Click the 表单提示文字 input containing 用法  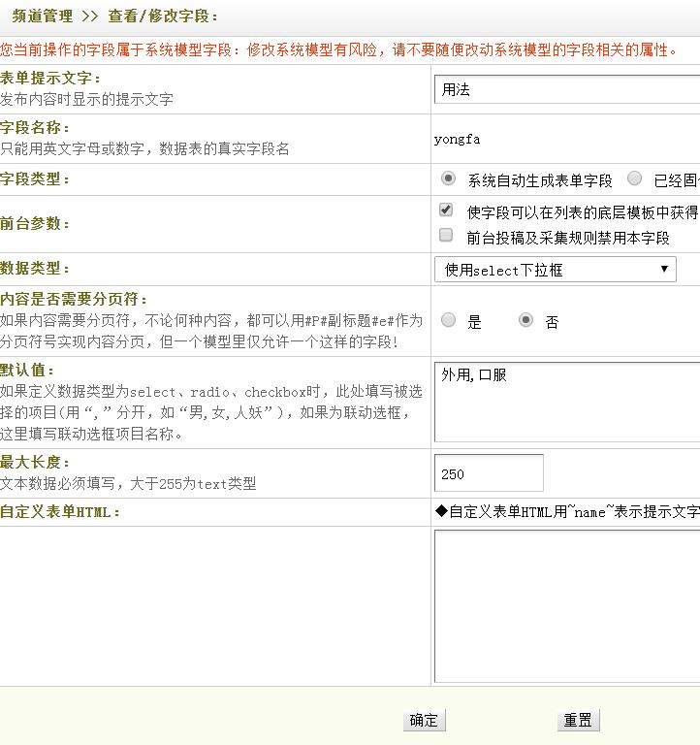[x=567, y=89]
